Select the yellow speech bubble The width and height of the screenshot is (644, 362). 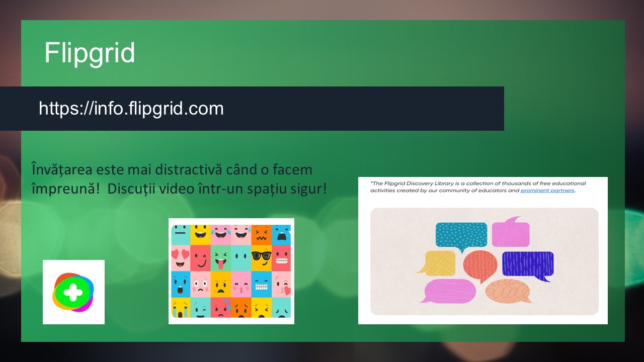pyautogui.click(x=437, y=263)
